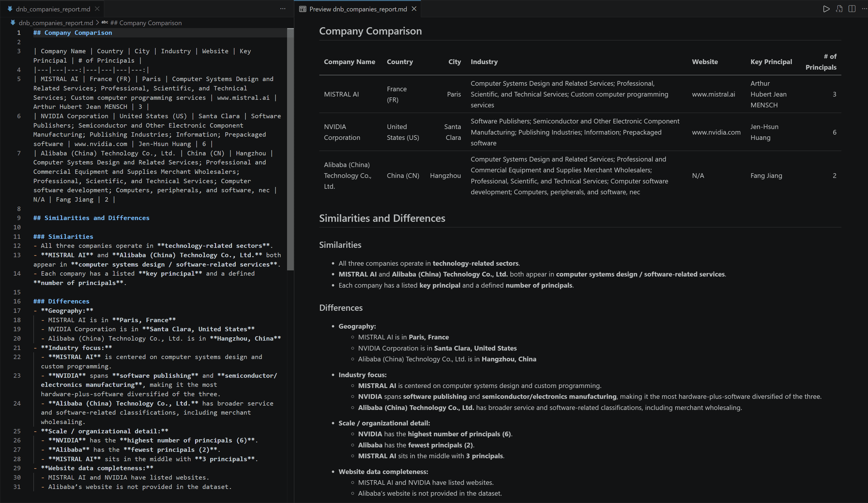
Task: Click 'Key Principal' column header
Action: tap(771, 62)
